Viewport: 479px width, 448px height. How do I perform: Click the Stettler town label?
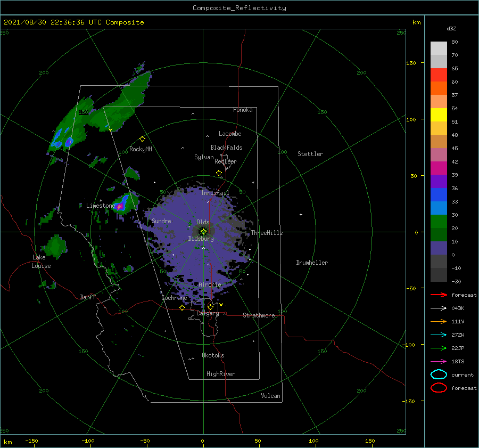[x=310, y=154]
